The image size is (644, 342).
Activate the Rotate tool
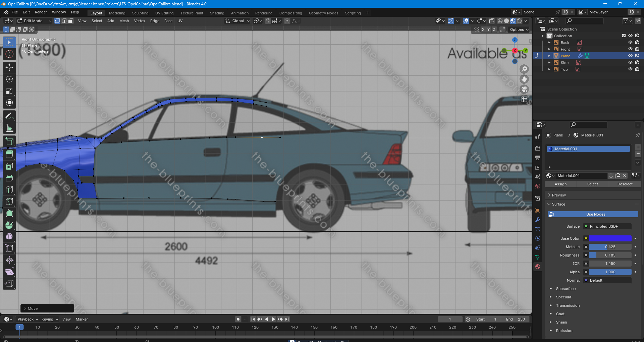9,79
